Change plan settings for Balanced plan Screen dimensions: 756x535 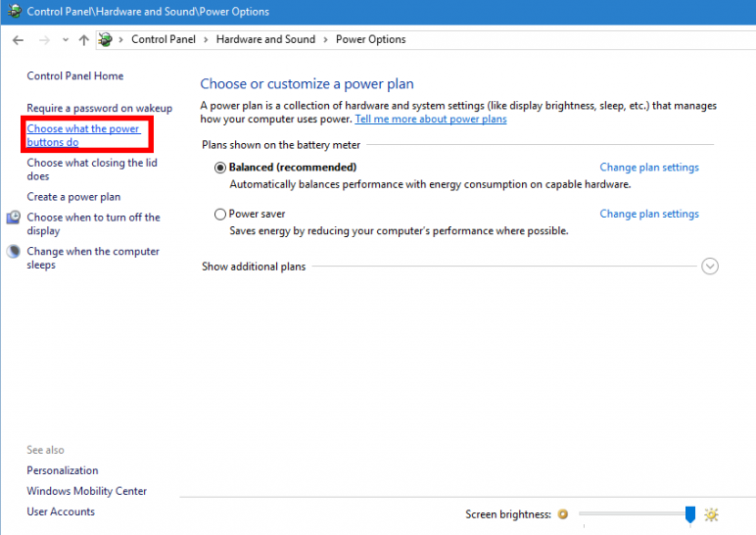(649, 168)
